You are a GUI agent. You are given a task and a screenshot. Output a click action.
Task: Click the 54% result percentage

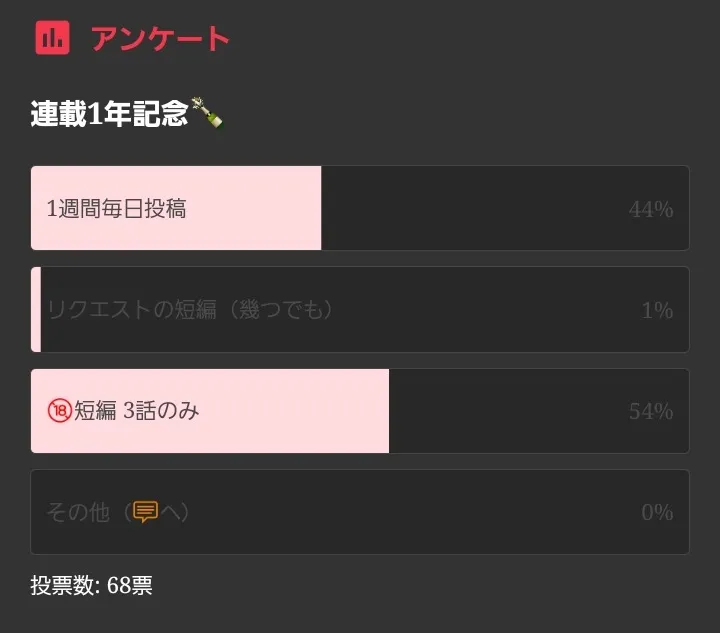coord(650,412)
